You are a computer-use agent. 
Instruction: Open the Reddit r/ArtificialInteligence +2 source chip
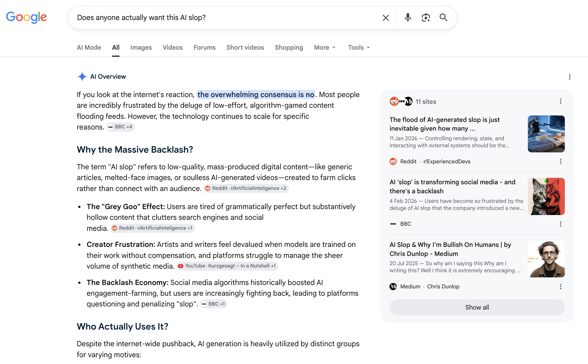click(x=246, y=188)
